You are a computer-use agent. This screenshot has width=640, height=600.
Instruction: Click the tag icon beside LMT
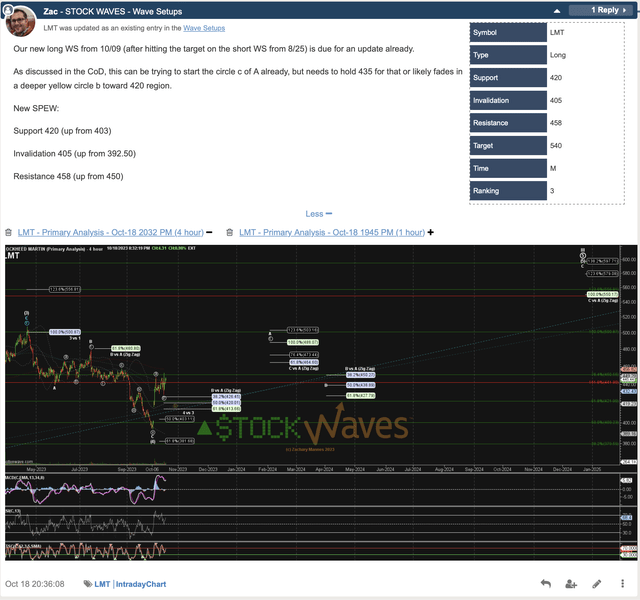89,584
